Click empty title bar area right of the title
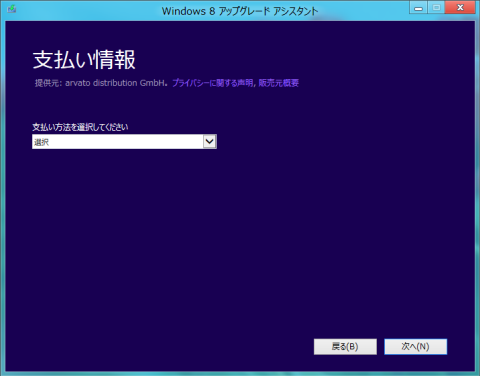Image resolution: width=480 pixels, height=376 pixels. 363,10
